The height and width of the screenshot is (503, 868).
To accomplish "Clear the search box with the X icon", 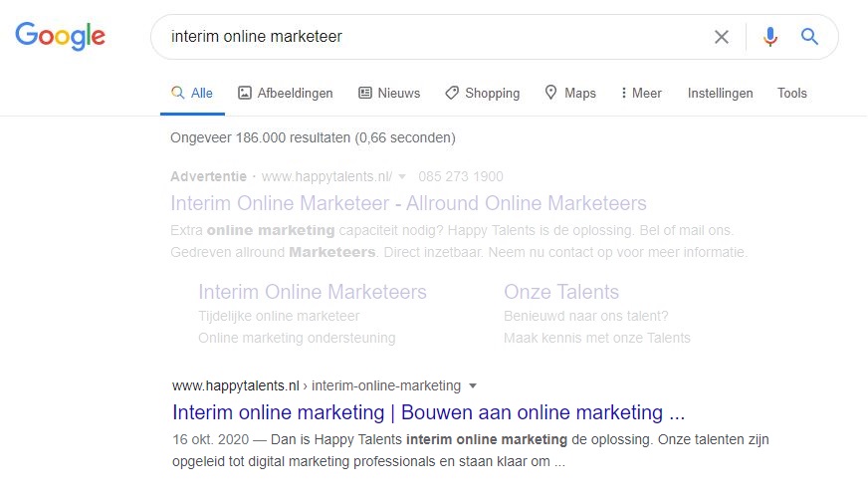I will tap(722, 37).
